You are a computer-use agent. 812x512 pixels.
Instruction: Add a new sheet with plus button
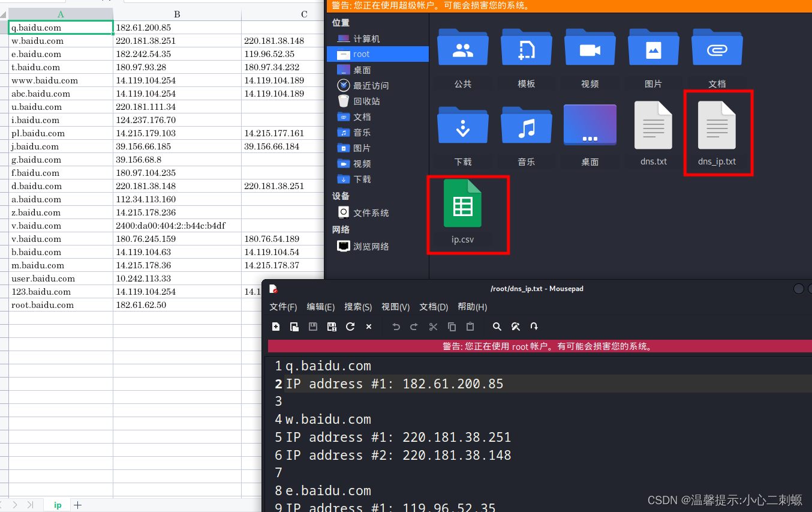click(77, 505)
